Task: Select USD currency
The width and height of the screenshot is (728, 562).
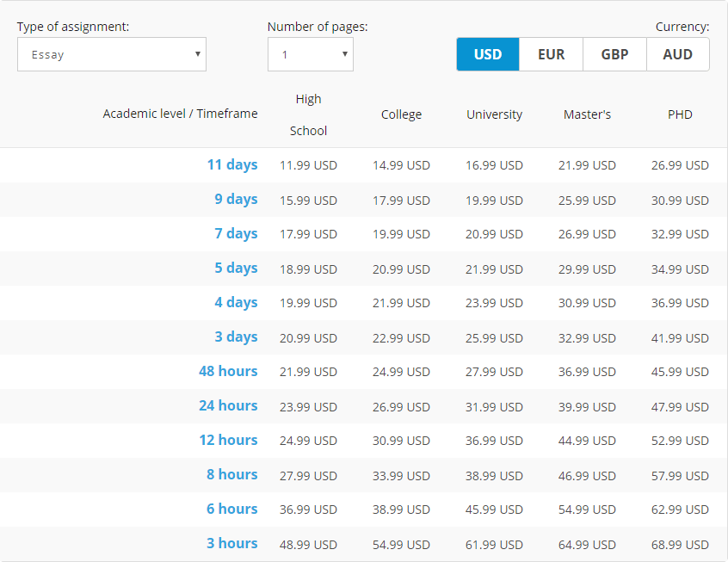Action: 488,54
